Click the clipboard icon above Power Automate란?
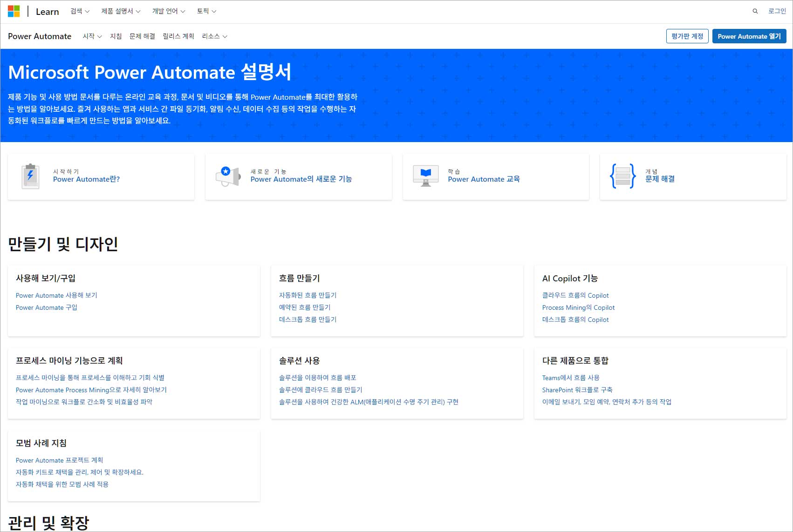 pyautogui.click(x=30, y=176)
